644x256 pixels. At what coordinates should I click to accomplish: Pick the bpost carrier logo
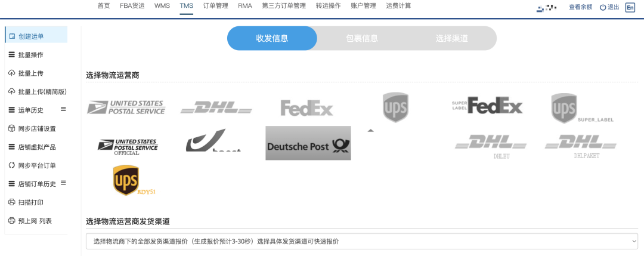point(213,141)
